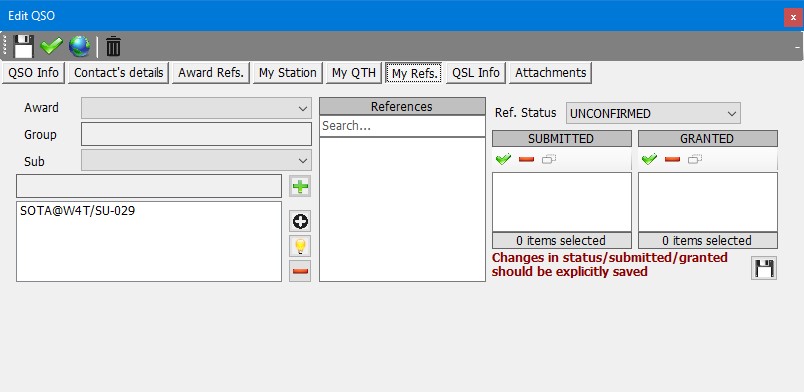The image size is (804, 392).
Task: Click the light bulb icon button
Action: click(x=300, y=246)
